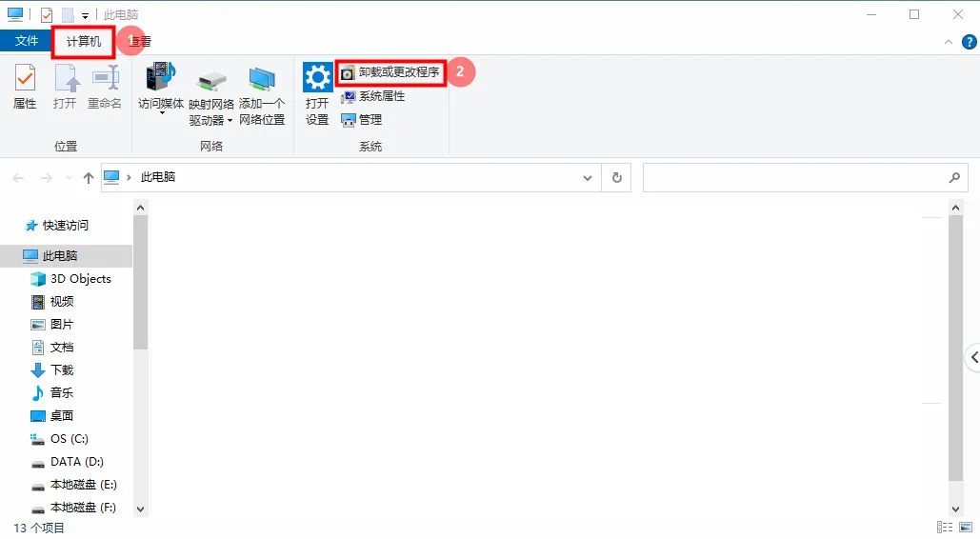
Task: Click the search magnifier icon
Action: (954, 177)
